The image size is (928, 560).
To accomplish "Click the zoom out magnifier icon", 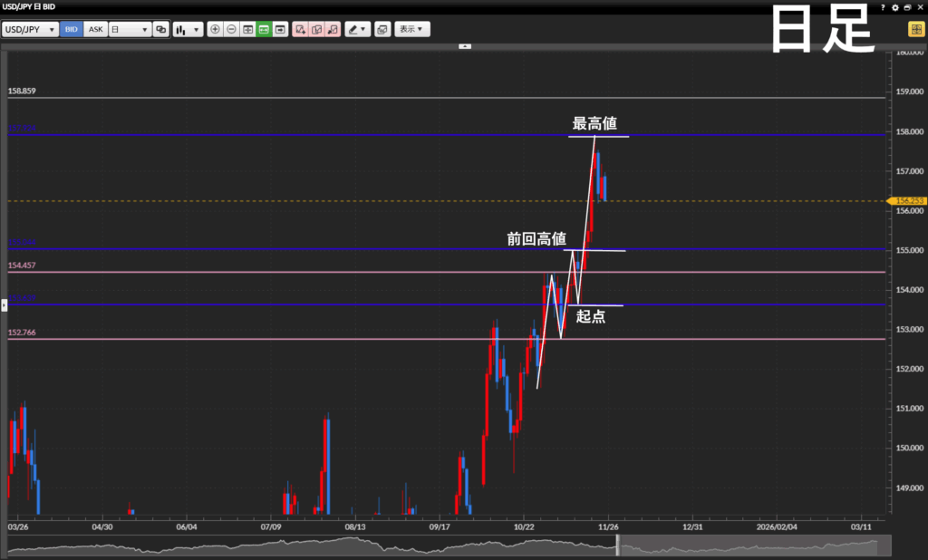I will 231,29.
